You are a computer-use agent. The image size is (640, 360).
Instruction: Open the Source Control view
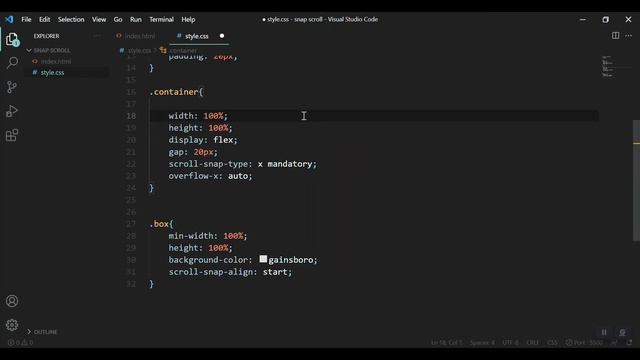point(12,87)
